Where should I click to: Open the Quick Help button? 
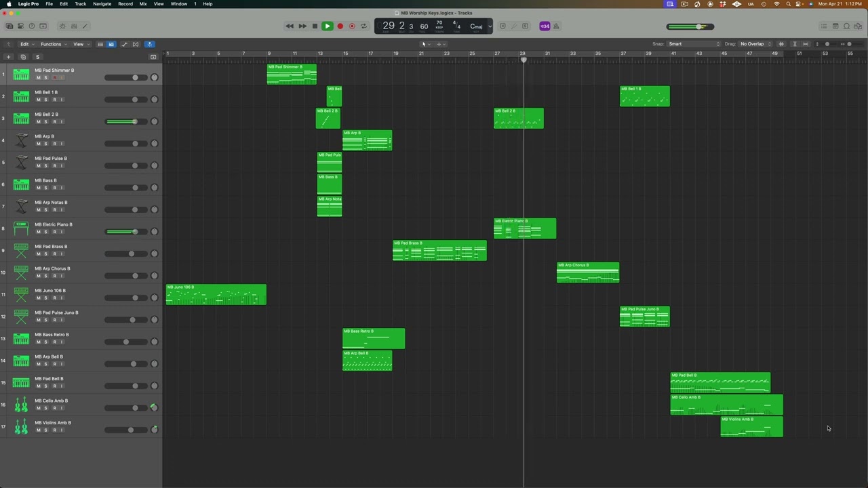(32, 26)
